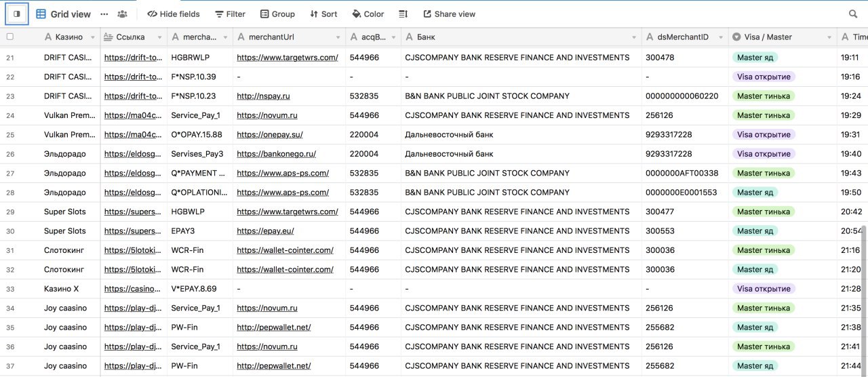Open Hide fields menu
868x377 pixels.
(174, 14)
